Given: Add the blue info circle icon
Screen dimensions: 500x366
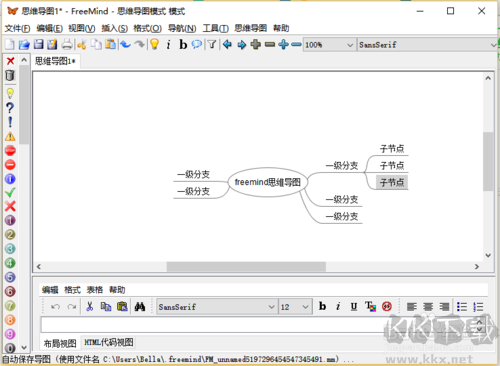Looking at the screenshot, I should 10,179.
